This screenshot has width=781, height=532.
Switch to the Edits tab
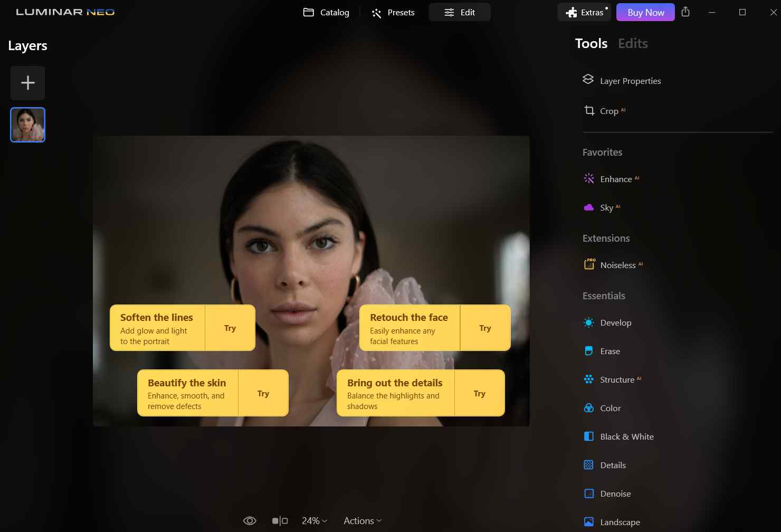633,43
